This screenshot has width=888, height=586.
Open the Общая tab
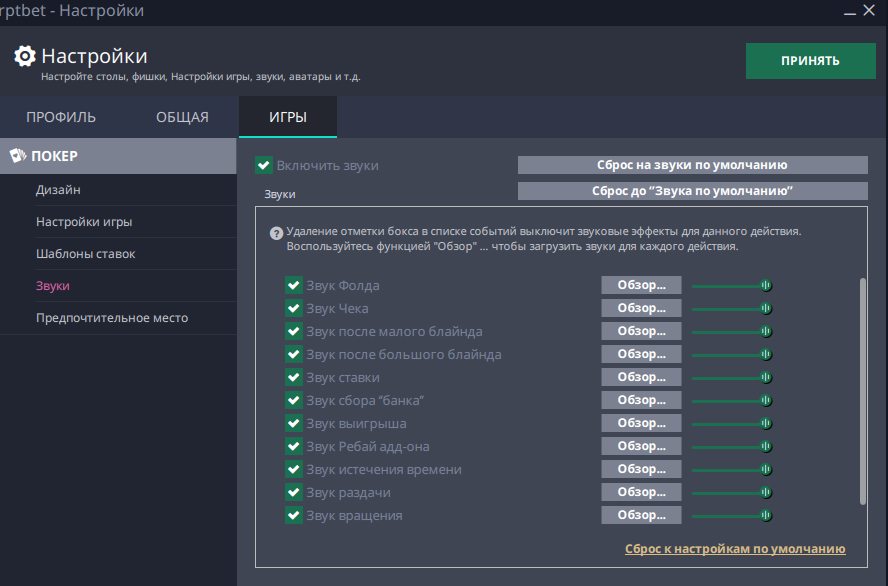click(182, 117)
